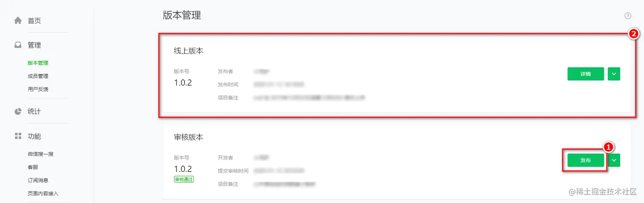Click the inbox icon next to 管理
Image resolution: width=644 pixels, height=203 pixels.
tap(18, 45)
